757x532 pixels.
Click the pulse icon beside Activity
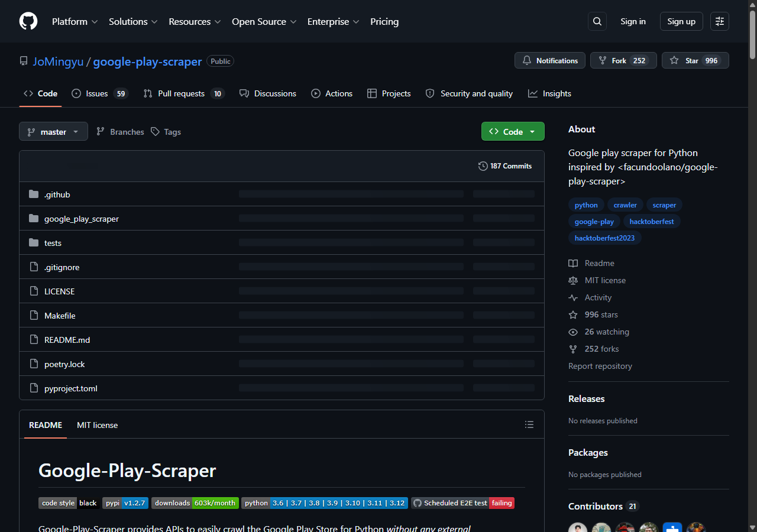(x=573, y=297)
